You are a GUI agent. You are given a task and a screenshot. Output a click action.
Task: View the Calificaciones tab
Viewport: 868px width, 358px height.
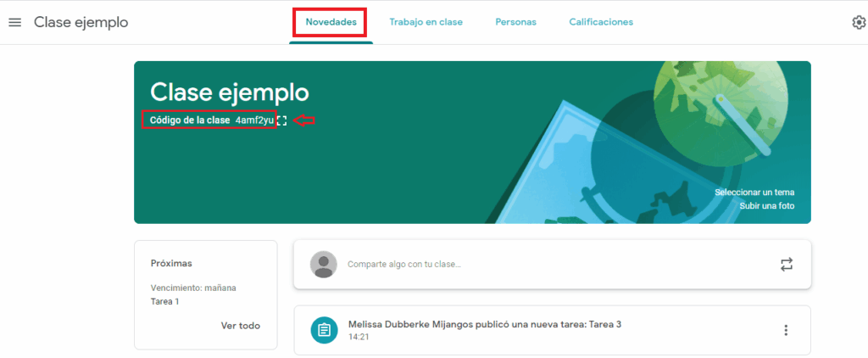click(x=601, y=22)
